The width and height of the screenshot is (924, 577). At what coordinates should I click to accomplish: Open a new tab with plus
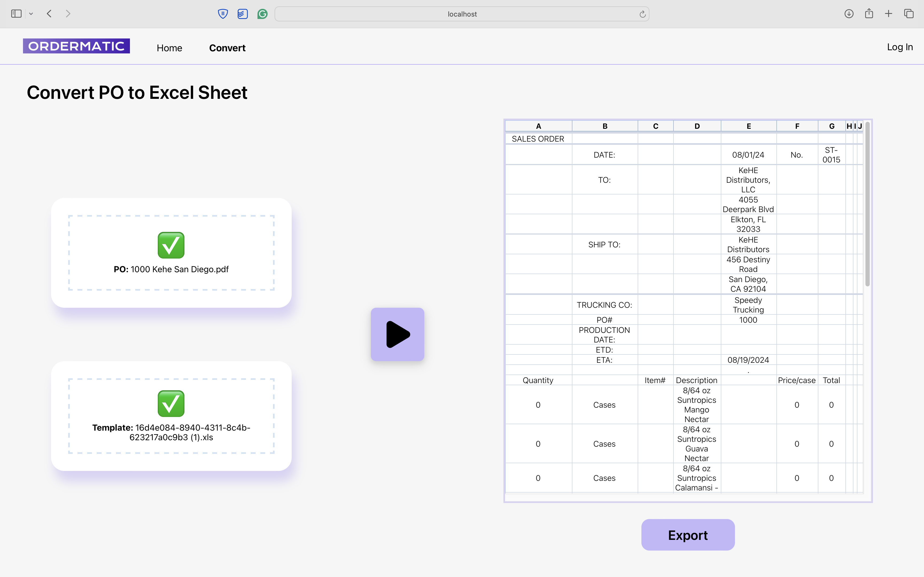(888, 14)
